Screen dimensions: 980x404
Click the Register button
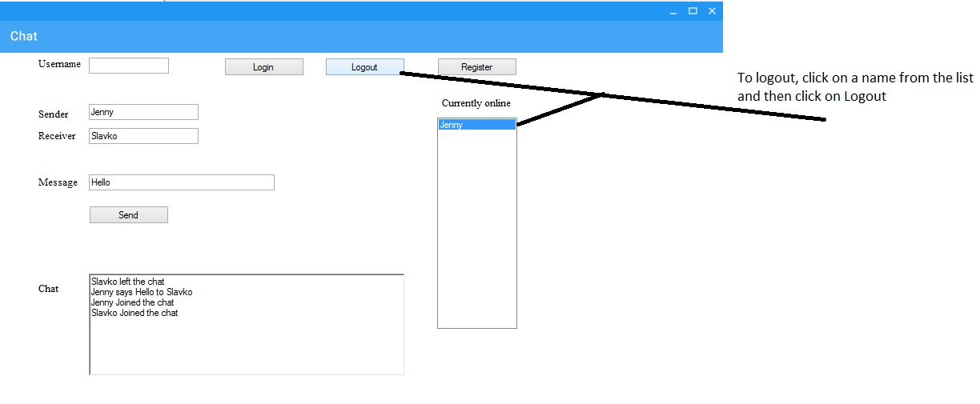click(477, 67)
